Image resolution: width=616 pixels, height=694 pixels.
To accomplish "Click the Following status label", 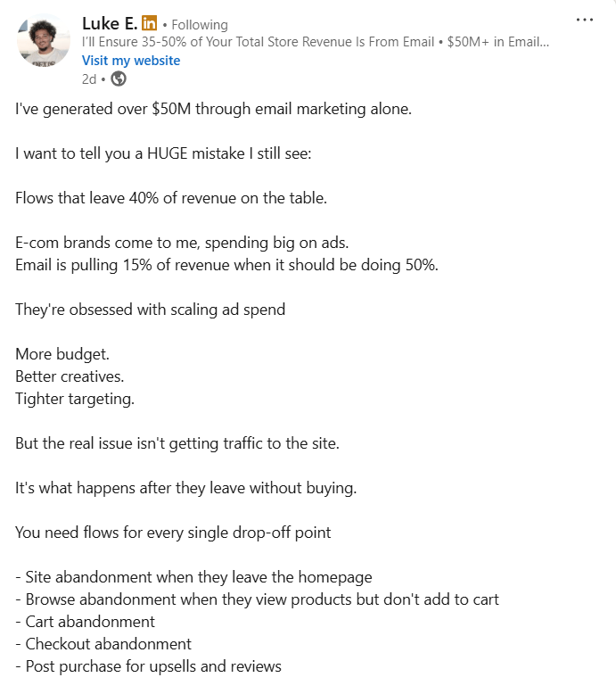I will [200, 25].
